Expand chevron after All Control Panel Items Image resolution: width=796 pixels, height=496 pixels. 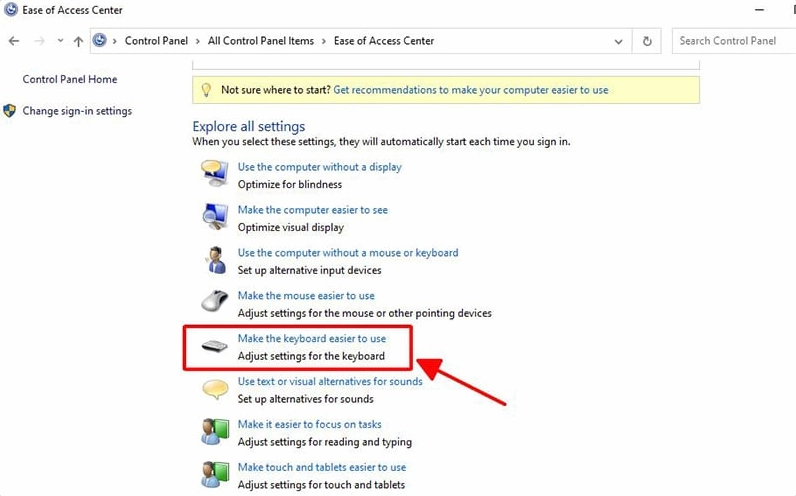(324, 41)
